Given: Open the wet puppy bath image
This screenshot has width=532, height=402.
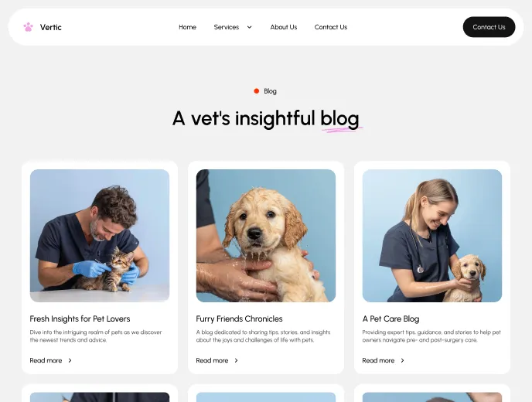Looking at the screenshot, I should point(266,236).
